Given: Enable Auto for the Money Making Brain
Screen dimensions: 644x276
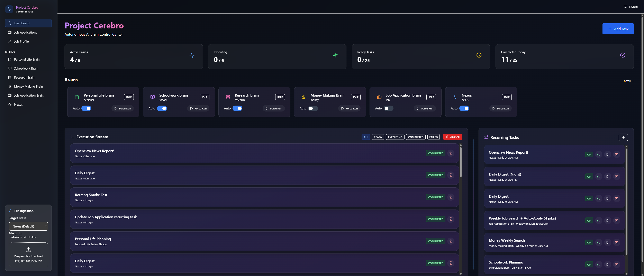Looking at the screenshot, I should click(314, 108).
